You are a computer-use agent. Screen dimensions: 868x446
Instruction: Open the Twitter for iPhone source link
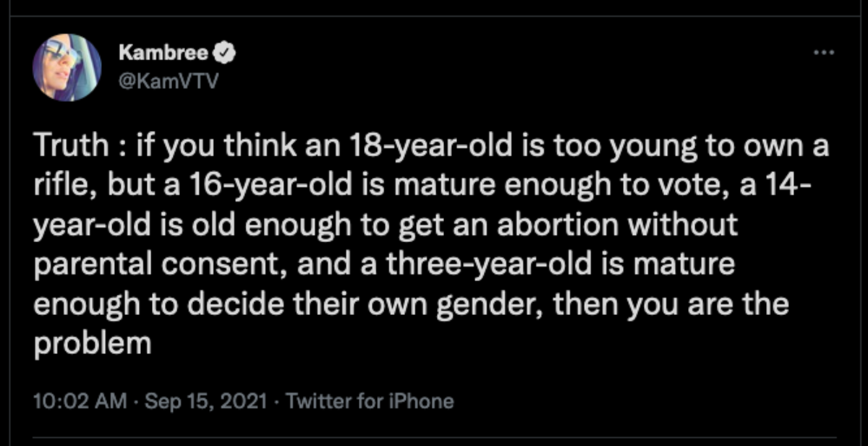click(370, 401)
